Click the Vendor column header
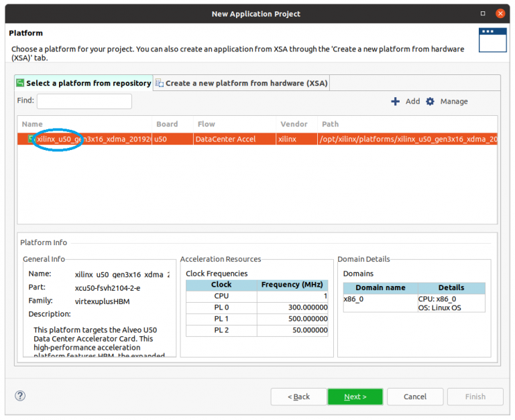Viewport: 515px width, 420px height. point(294,124)
